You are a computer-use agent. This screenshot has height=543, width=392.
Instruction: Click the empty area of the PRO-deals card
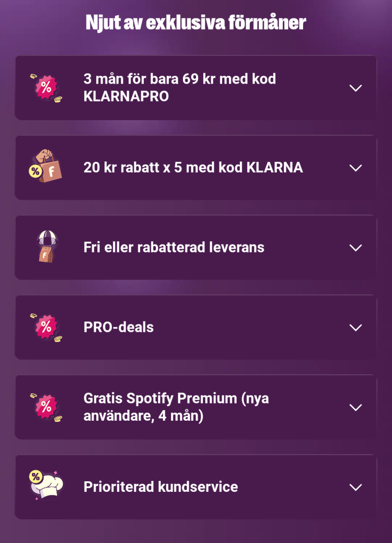pos(249,328)
